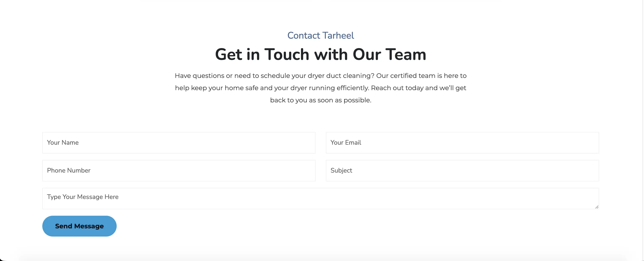Click the phrase "Our certified team"
644x261 pixels.
(x=406, y=76)
